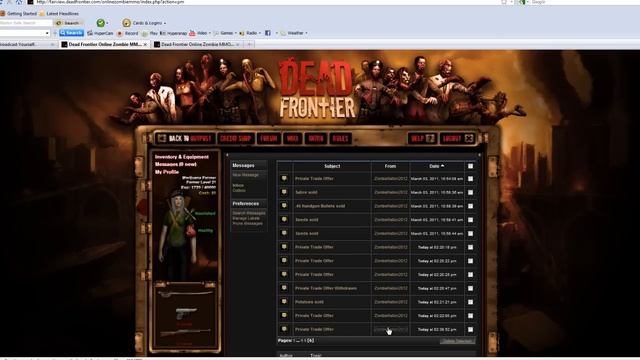Image resolution: width=640 pixels, height=360 pixels.
Task: Sort messages by Subject column header
Action: pyautogui.click(x=332, y=166)
